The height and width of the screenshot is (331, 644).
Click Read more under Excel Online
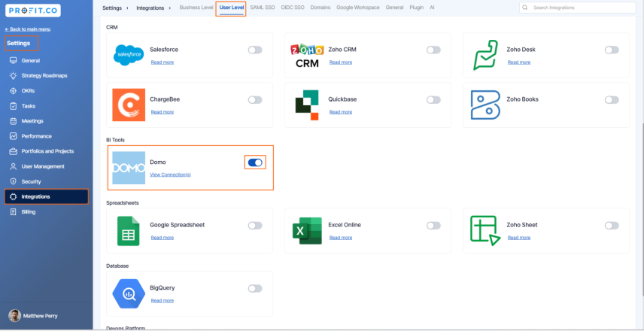tap(341, 238)
